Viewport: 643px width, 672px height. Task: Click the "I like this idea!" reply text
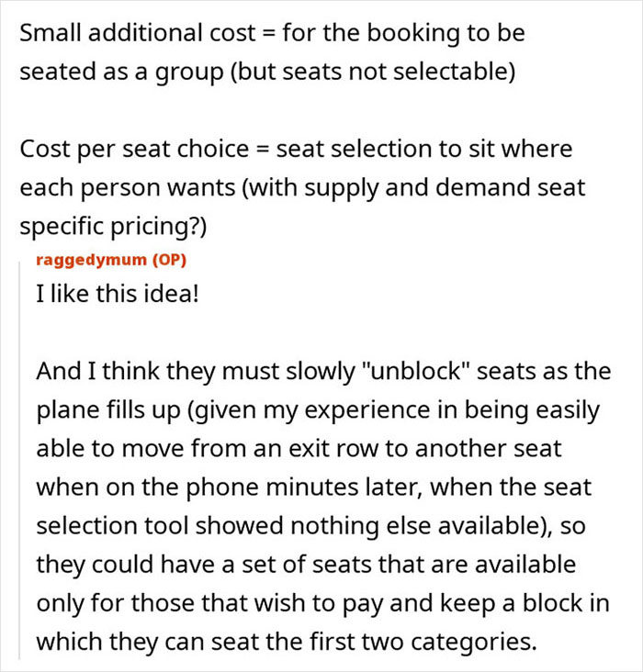[118, 294]
